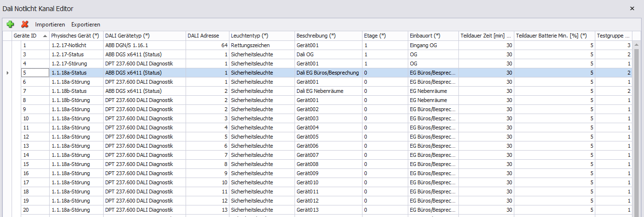
Task: Sort by Physisches Gerät column header
Action: [76, 36]
